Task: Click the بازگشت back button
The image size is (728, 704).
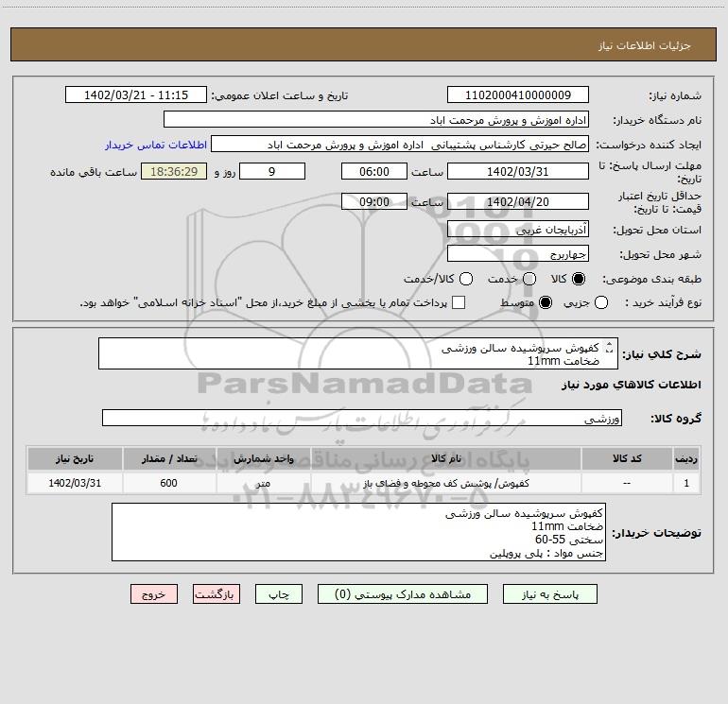Action: click(217, 594)
